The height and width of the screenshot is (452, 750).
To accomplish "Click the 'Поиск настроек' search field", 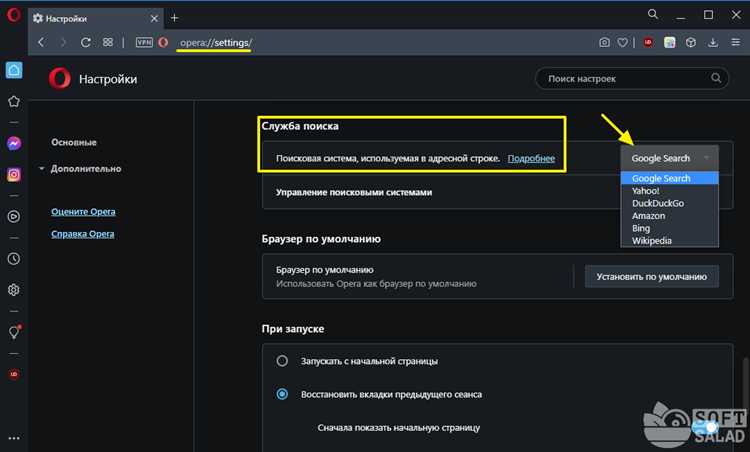I will [x=631, y=78].
